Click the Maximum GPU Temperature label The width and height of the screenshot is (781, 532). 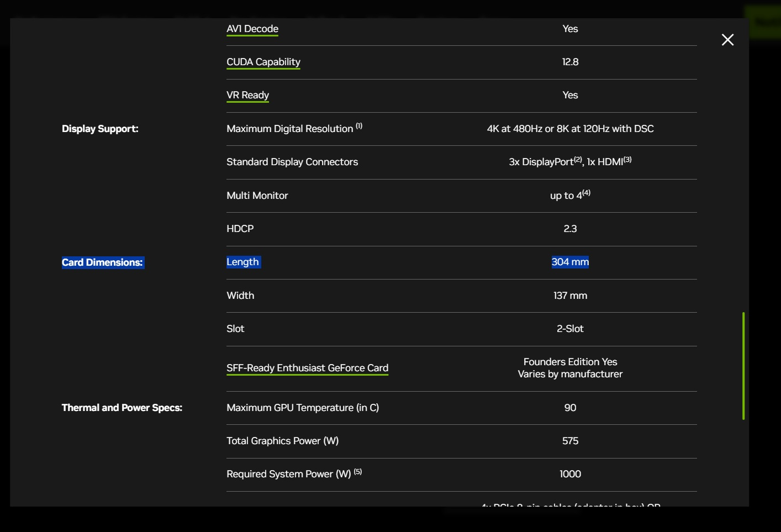[x=303, y=408]
